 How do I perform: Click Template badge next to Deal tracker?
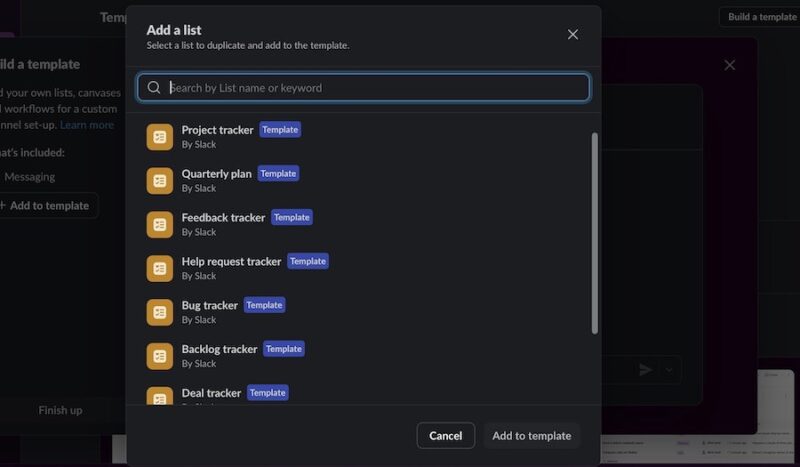(x=268, y=393)
